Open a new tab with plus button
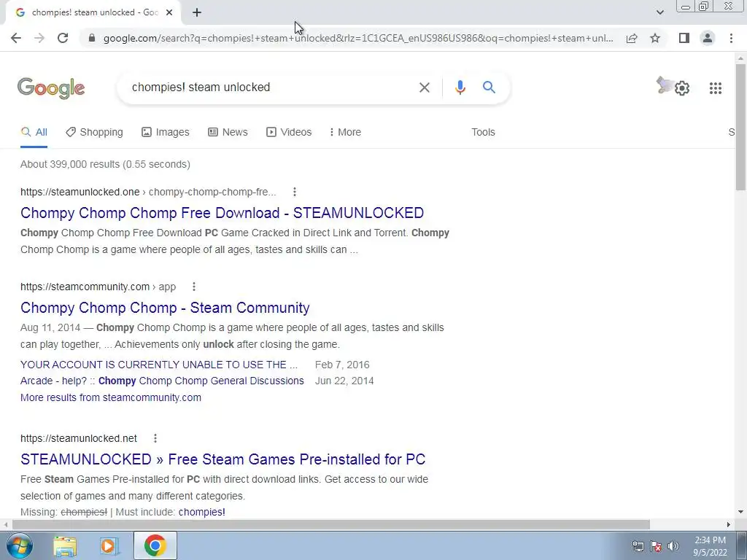 click(197, 13)
